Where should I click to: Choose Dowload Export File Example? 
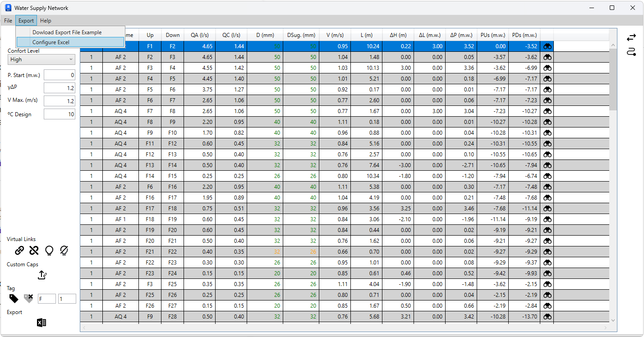click(70, 32)
